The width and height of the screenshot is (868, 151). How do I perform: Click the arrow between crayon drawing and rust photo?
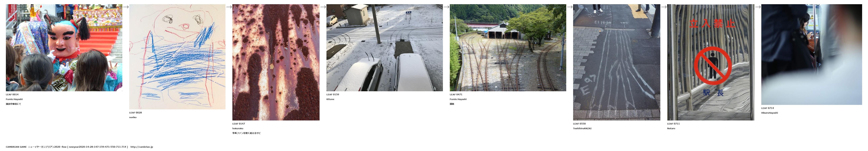pyautogui.click(x=229, y=7)
